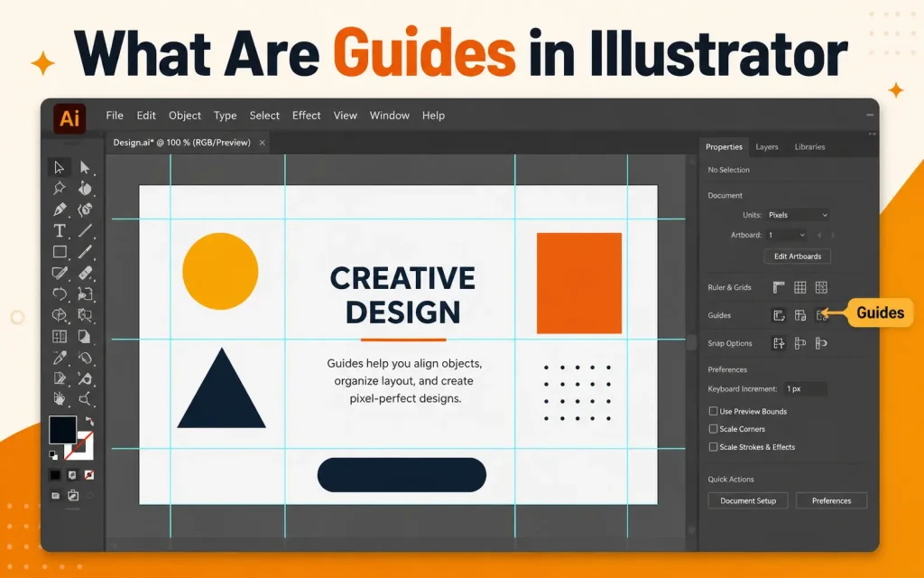Open the Edit menu
Screen dimensions: 924x578
pyautogui.click(x=146, y=116)
